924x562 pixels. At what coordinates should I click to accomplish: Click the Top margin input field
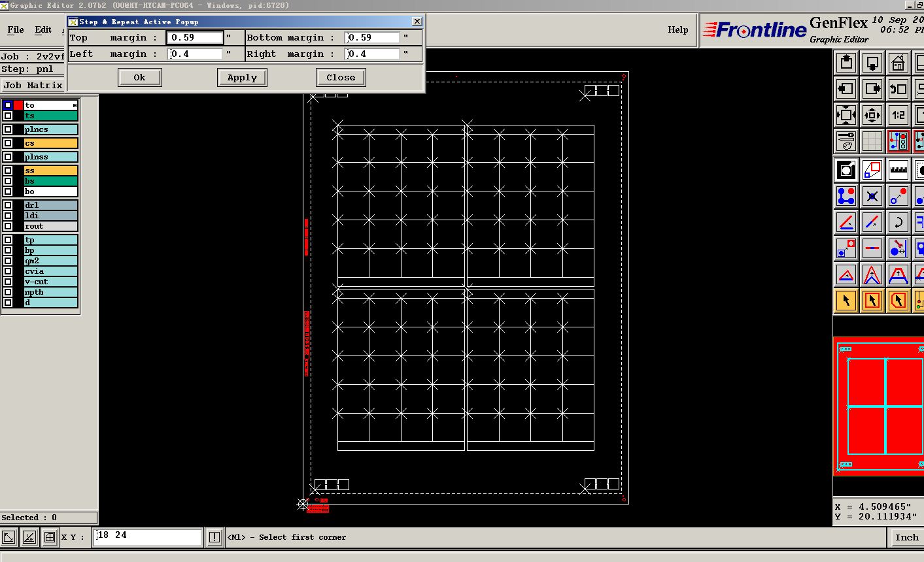(195, 38)
